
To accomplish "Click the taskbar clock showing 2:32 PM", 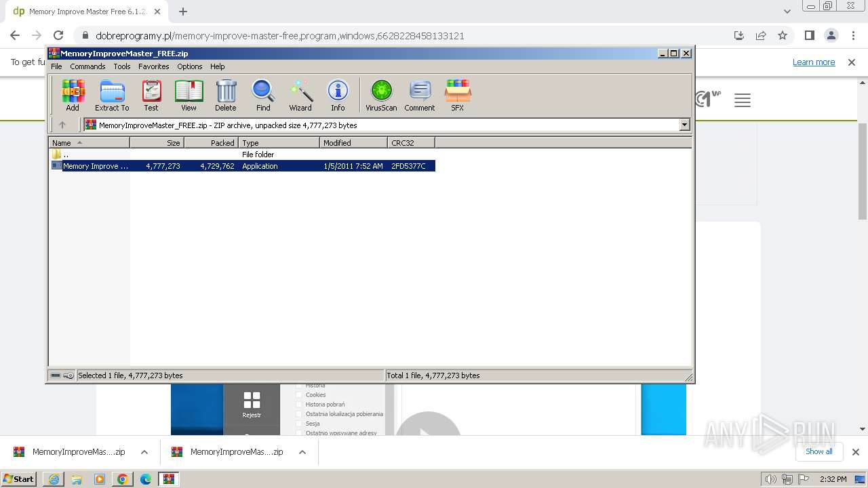I will pyautogui.click(x=833, y=479).
